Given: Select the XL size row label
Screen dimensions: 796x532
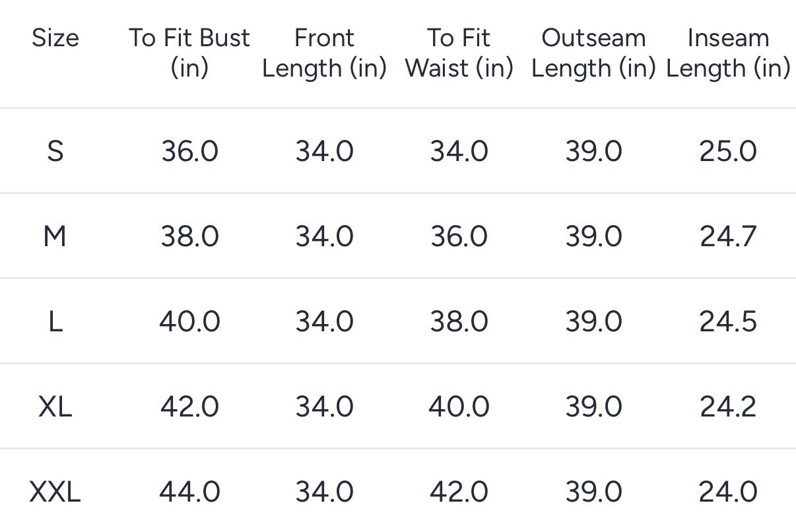Looking at the screenshot, I should click(x=55, y=407).
